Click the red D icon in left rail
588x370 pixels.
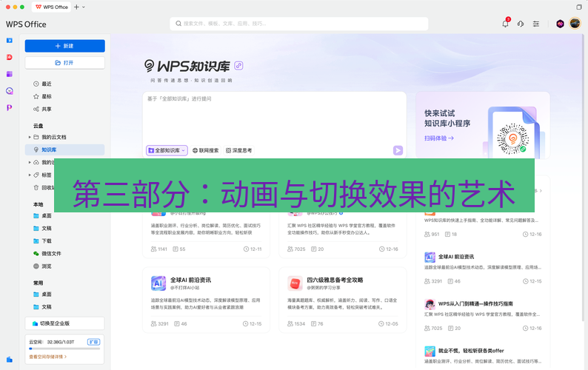[10, 57]
